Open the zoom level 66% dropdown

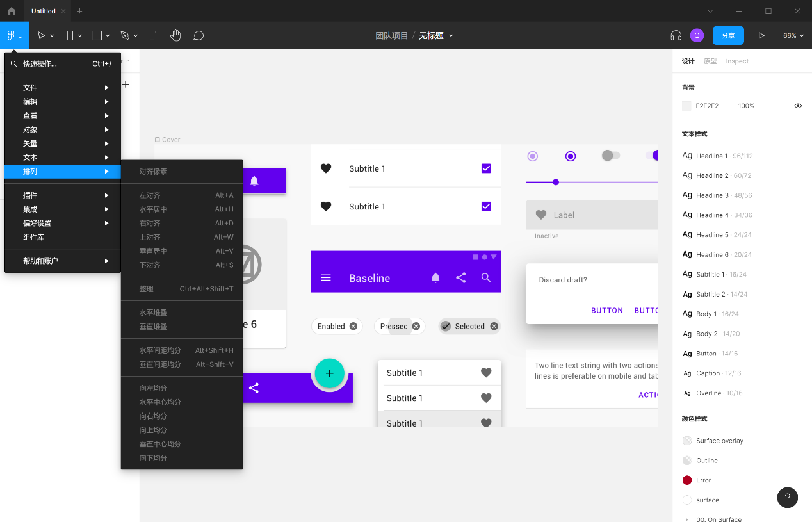pos(793,36)
